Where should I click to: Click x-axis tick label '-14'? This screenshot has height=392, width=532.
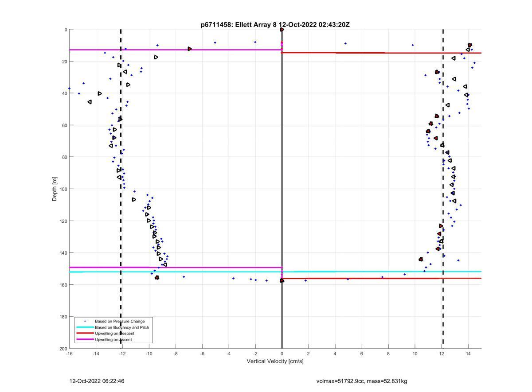pyautogui.click(x=96, y=353)
